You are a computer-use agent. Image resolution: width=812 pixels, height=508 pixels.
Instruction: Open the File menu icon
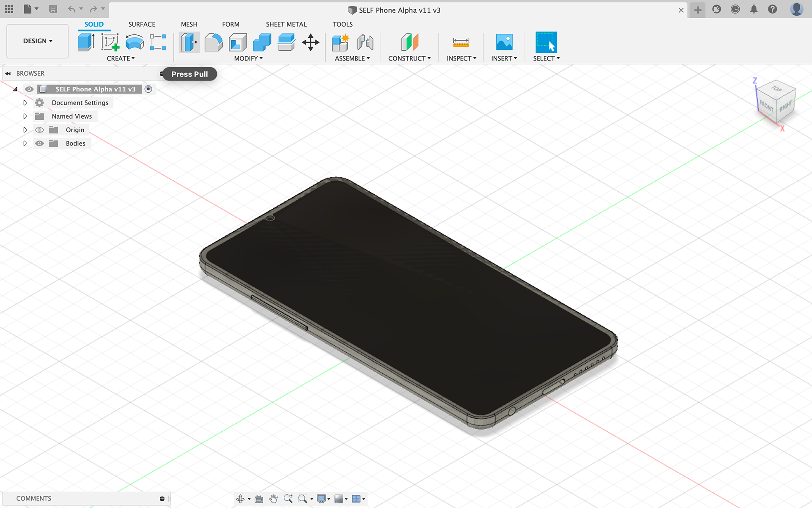click(x=30, y=9)
